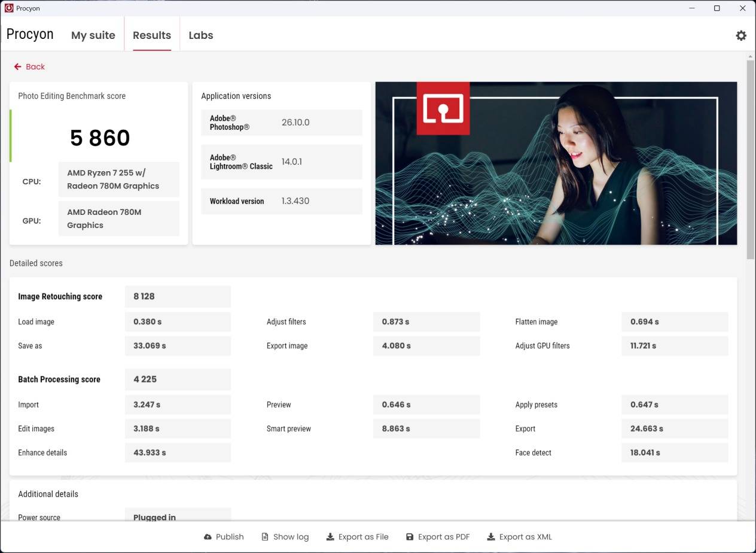
Task: Click the Export as XML download icon
Action: [x=491, y=537]
